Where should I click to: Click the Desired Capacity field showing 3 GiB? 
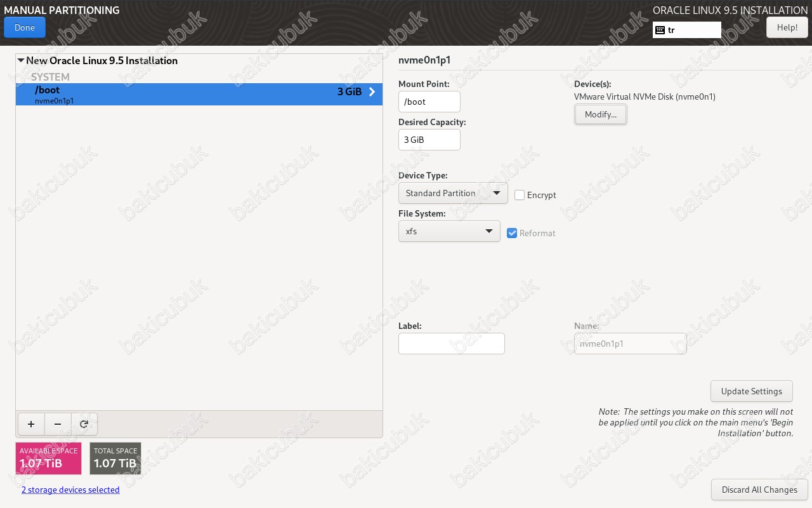429,140
